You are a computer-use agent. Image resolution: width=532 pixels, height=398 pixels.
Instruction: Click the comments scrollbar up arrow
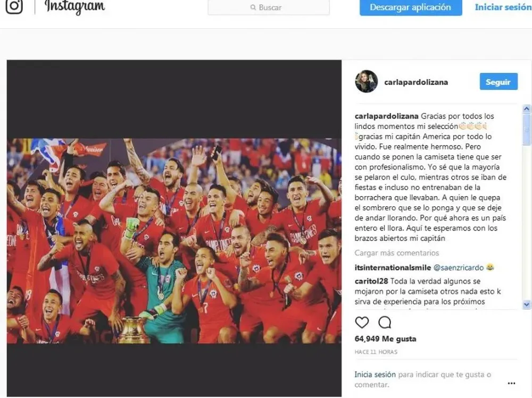527,109
